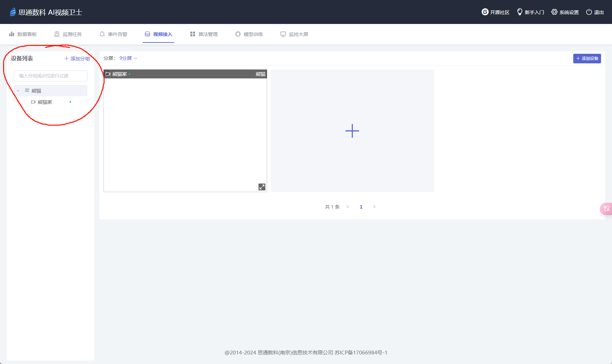The image size is (612, 364).
Task: Click the 熊猫家 video tile
Action: (185, 131)
